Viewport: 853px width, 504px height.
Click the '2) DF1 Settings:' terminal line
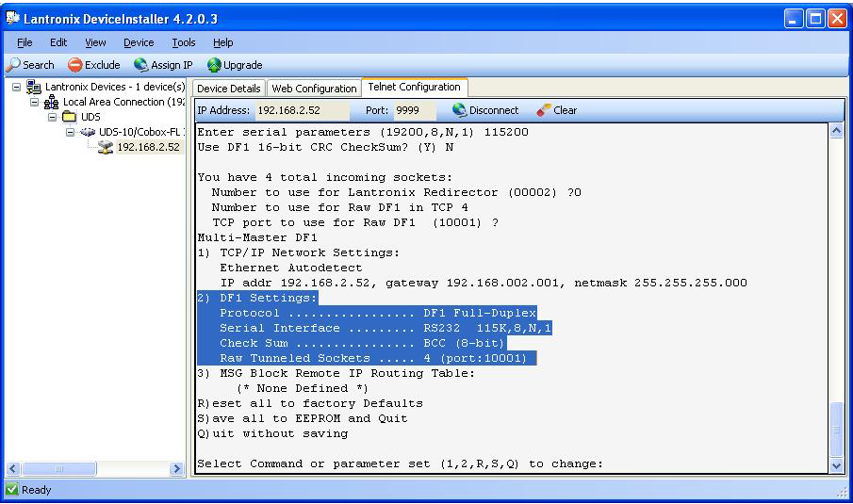tap(257, 298)
